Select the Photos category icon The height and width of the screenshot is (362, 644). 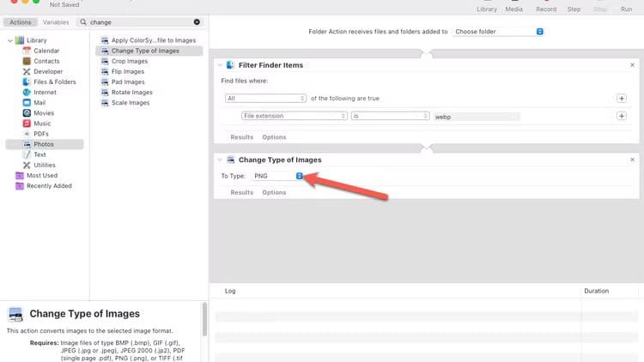[27, 144]
